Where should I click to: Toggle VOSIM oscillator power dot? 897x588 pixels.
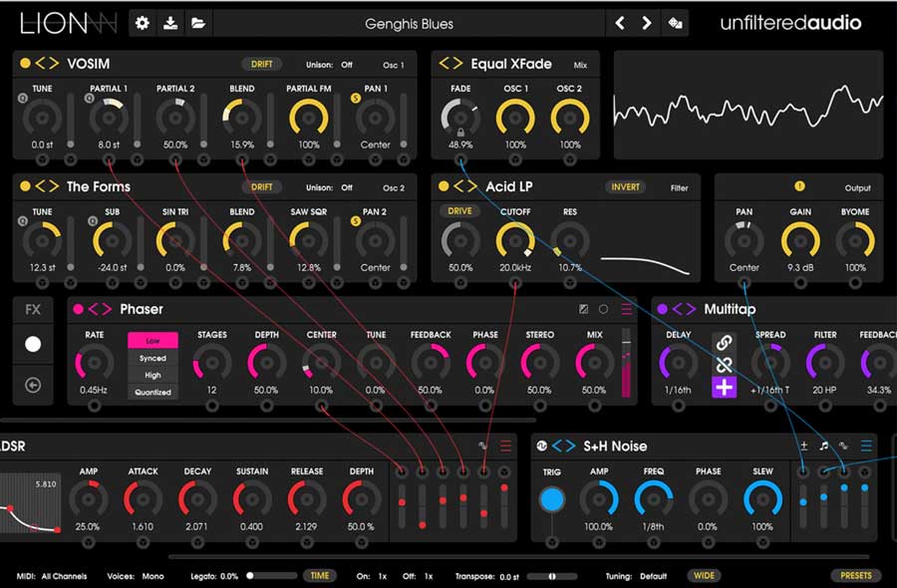tap(25, 64)
